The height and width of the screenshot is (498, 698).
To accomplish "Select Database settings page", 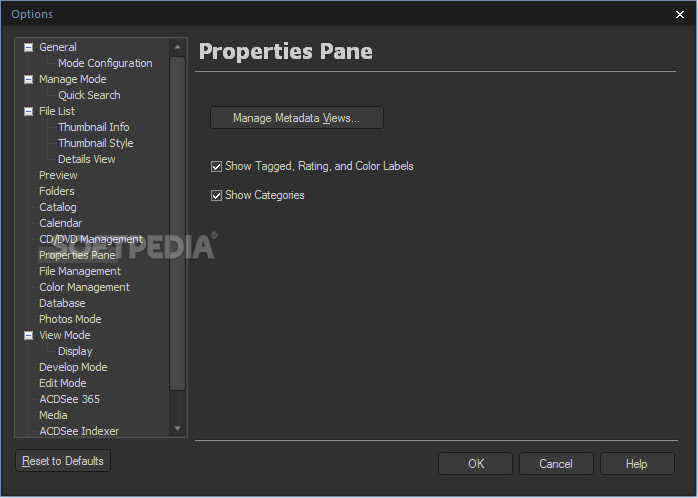I will 62,304.
